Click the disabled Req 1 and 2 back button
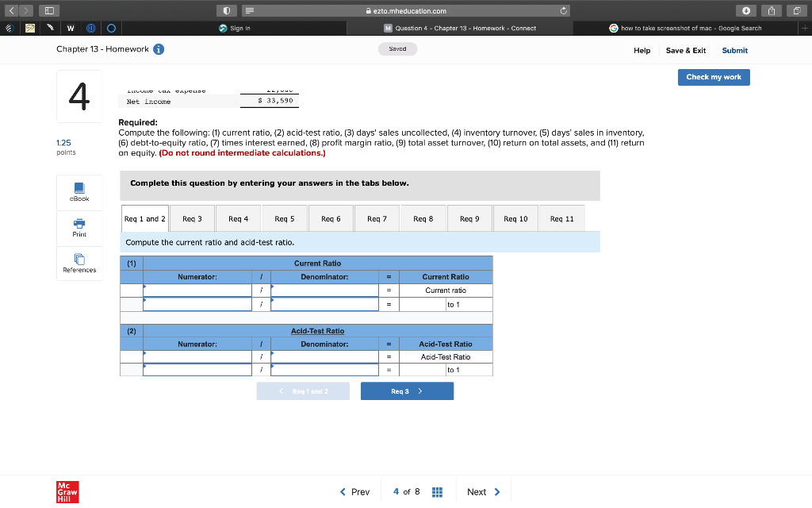Screen dimensions: 812x508 303,391
